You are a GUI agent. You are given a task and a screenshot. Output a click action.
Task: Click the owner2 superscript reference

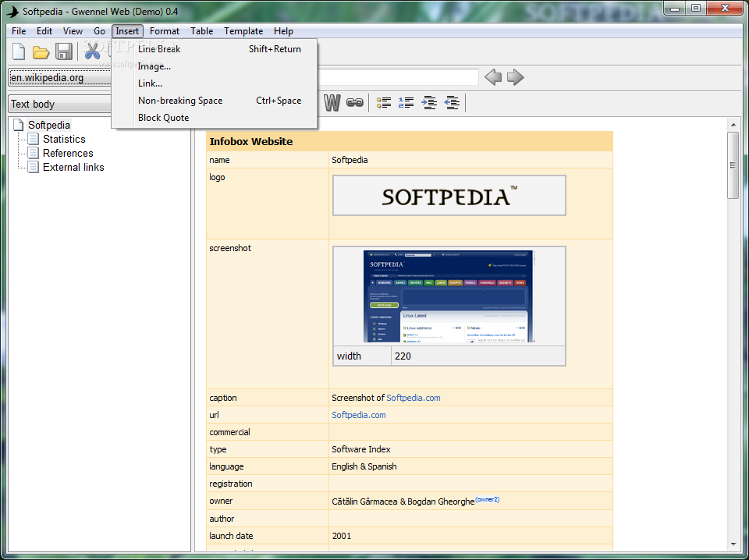(x=487, y=499)
